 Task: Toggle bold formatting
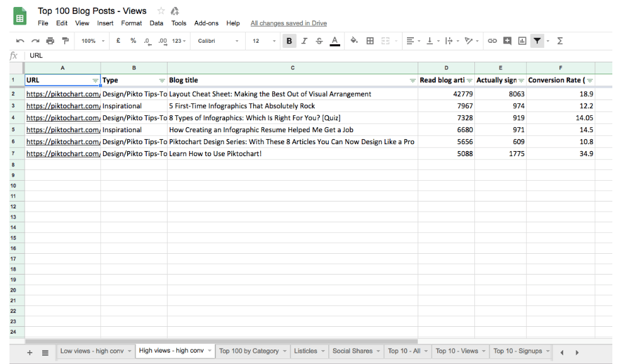click(x=289, y=40)
